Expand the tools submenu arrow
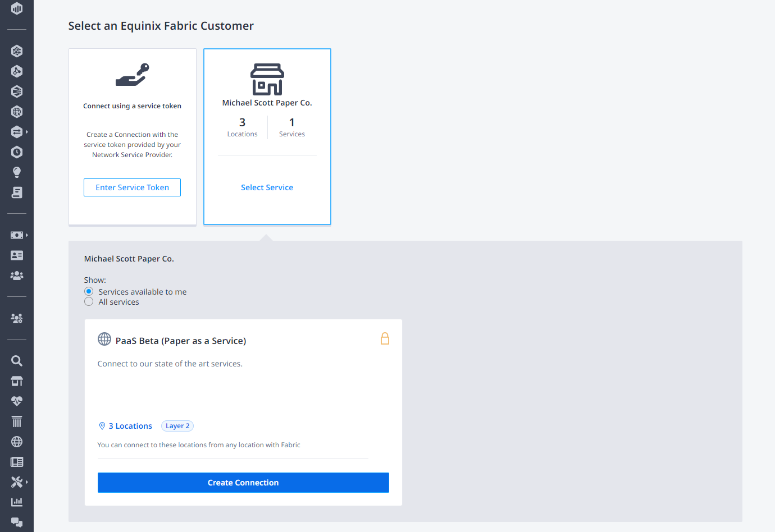The width and height of the screenshot is (775, 532). [26, 482]
